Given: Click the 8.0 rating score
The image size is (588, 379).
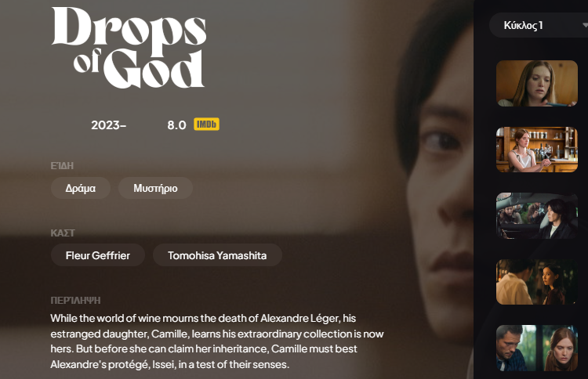Looking at the screenshot, I should coord(176,125).
